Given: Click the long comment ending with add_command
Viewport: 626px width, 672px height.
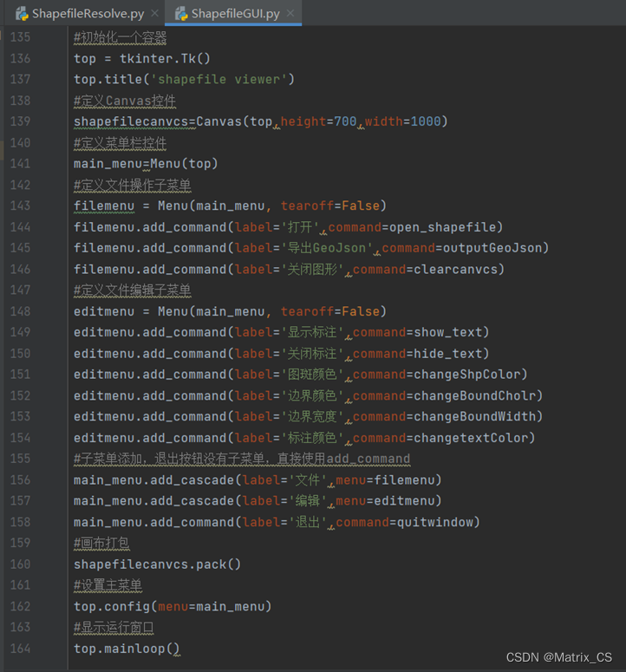Looking at the screenshot, I should tap(242, 459).
